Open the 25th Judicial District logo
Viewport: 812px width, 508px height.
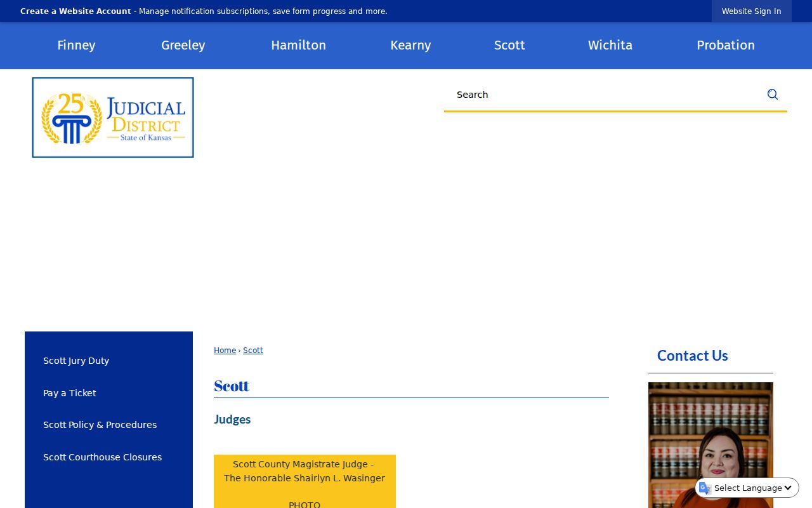point(113,117)
